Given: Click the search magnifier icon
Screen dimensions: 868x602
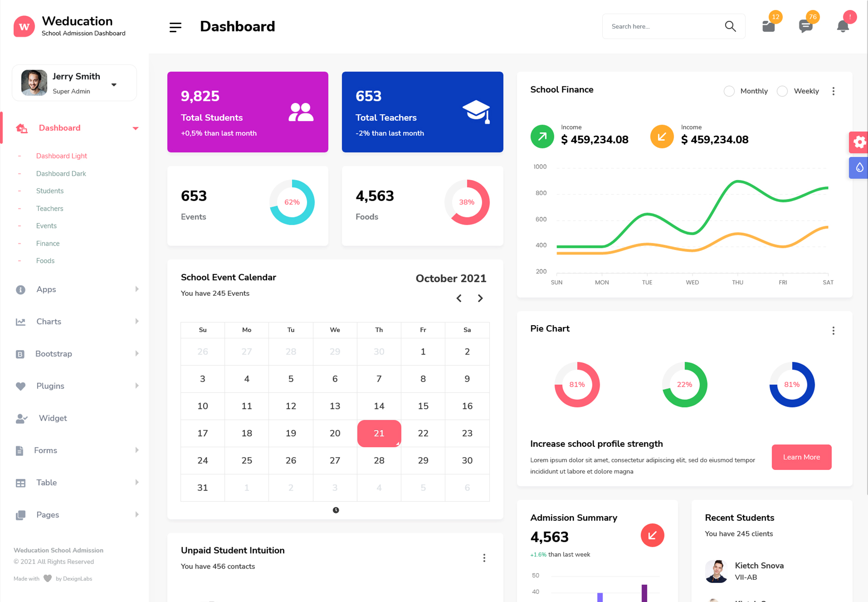Looking at the screenshot, I should (x=730, y=26).
